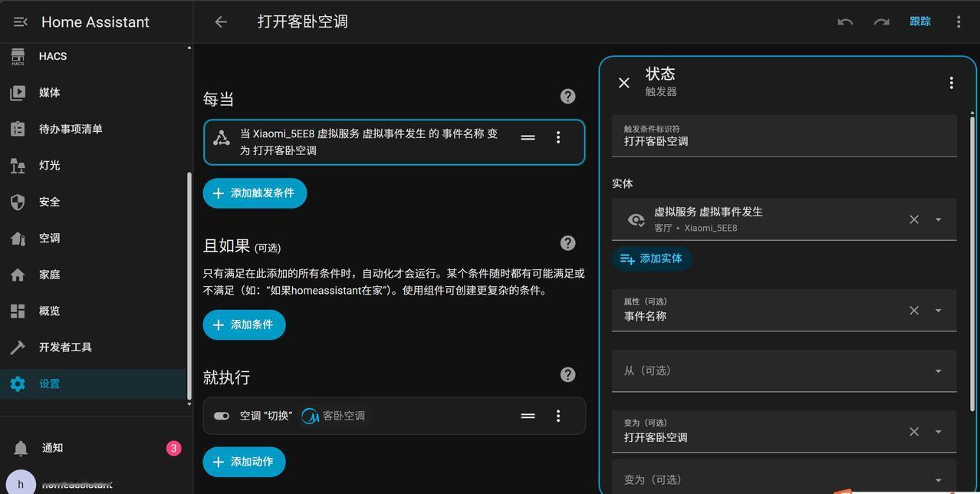Open the trigger row three-dot menu
Screen dimensions: 980x494
558,137
